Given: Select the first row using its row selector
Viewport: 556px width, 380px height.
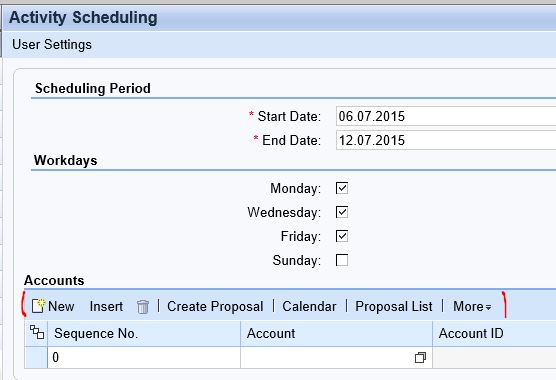Looking at the screenshot, I should [x=36, y=357].
